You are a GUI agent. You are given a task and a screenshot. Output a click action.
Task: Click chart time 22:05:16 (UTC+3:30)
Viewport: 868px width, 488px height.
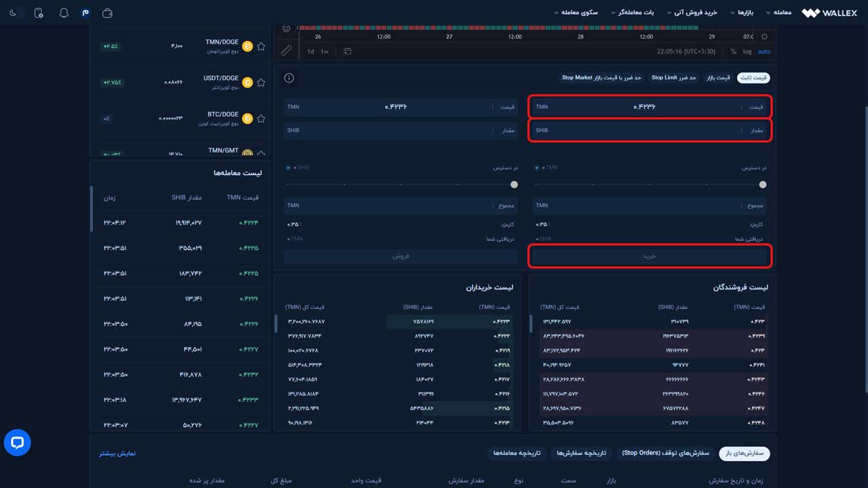686,52
